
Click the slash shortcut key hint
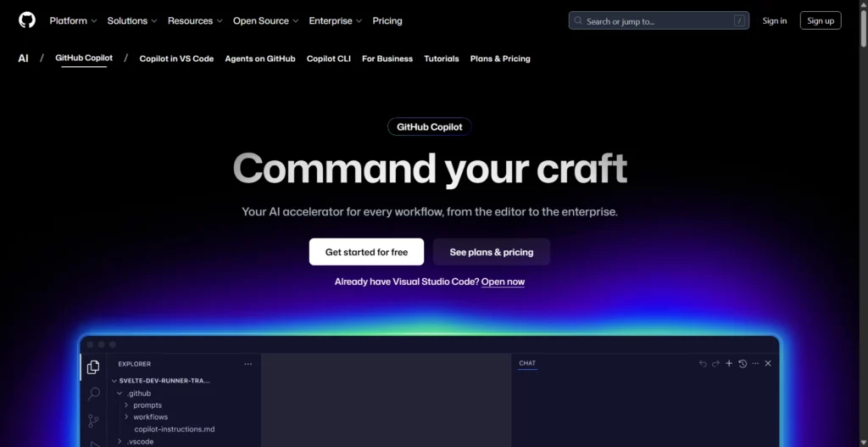click(739, 20)
